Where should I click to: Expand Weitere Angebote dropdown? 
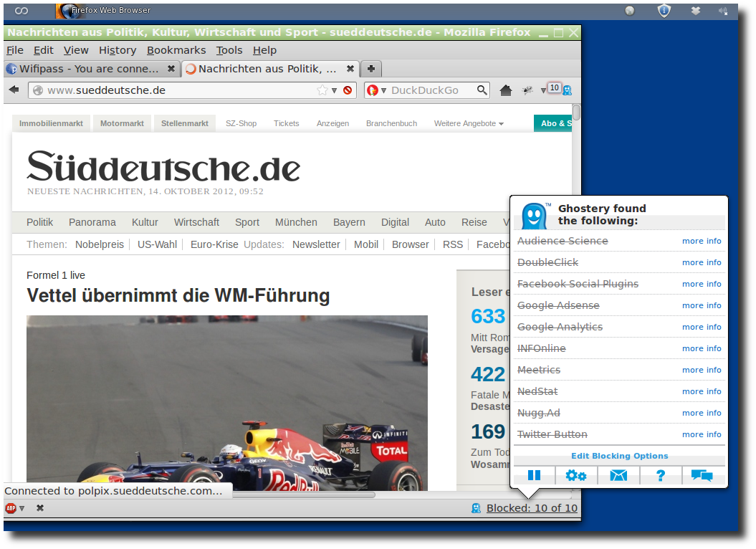coord(469,123)
